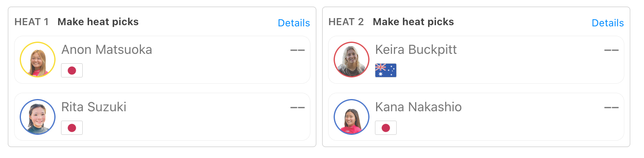
Task: Click the Japan flag under Rita Suzuki
Action: (72, 128)
